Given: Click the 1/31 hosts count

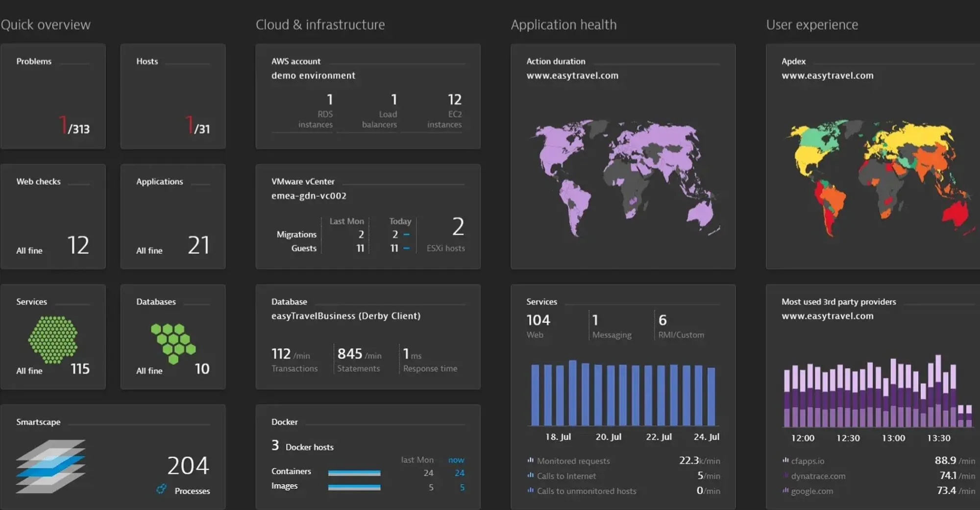Looking at the screenshot, I should [x=197, y=126].
